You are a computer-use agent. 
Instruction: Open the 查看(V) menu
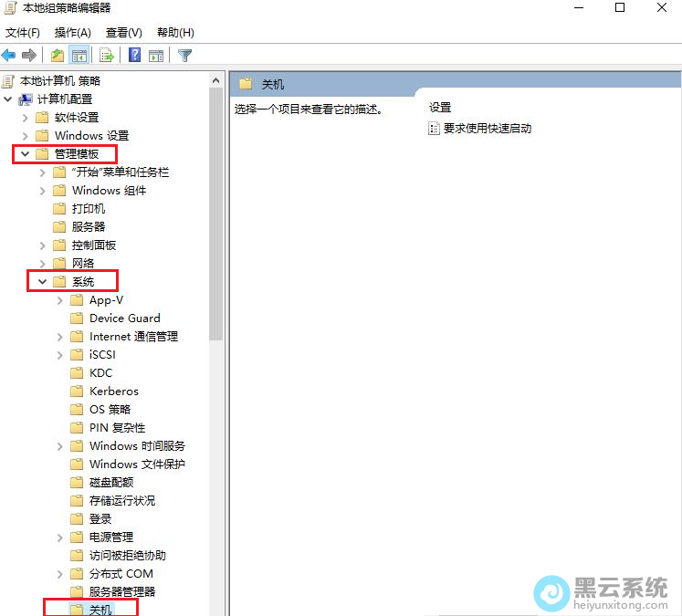point(123,32)
